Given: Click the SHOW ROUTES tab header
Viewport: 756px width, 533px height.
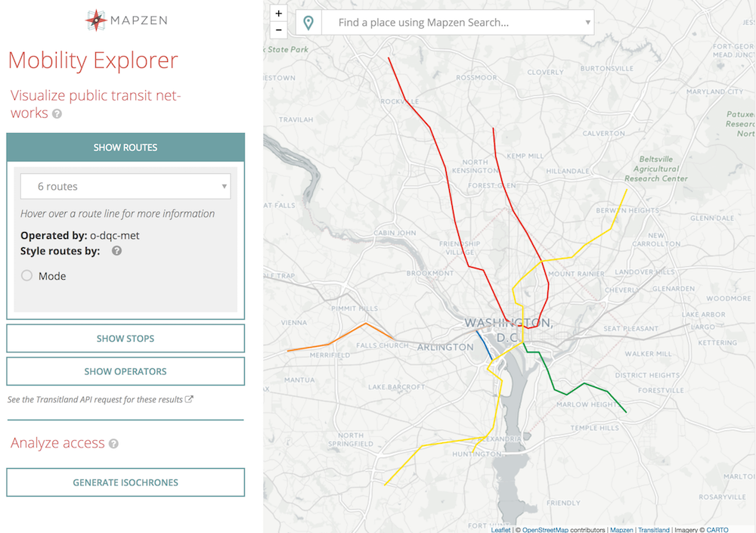Looking at the screenshot, I should point(125,147).
